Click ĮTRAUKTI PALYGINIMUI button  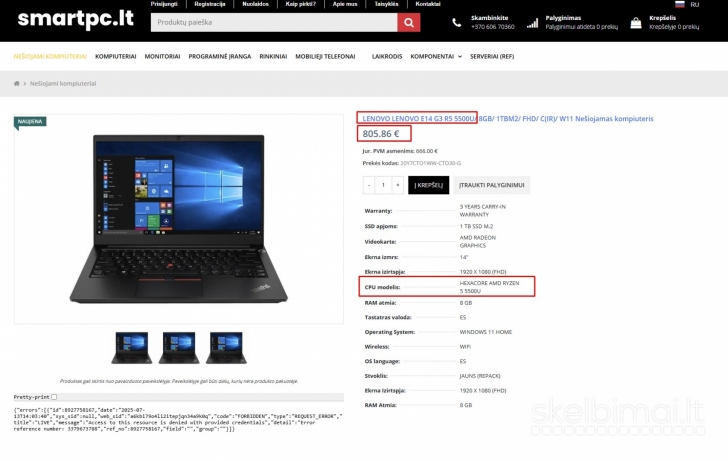(492, 185)
